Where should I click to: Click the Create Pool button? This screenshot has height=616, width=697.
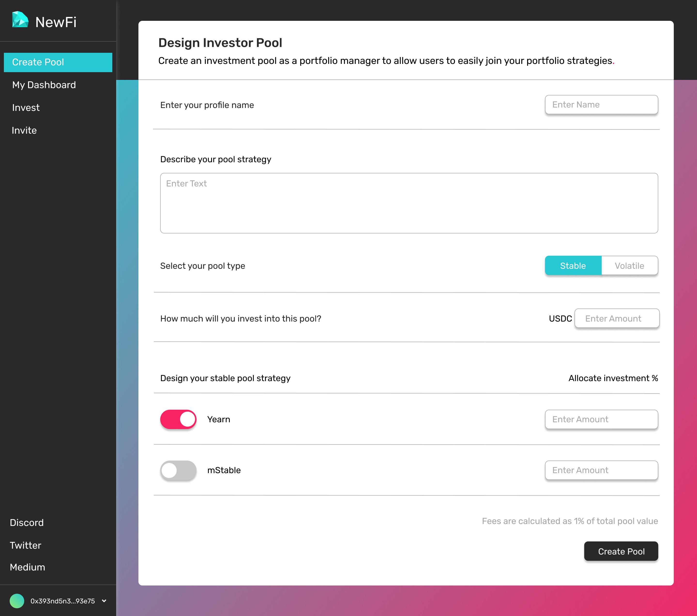pyautogui.click(x=621, y=551)
